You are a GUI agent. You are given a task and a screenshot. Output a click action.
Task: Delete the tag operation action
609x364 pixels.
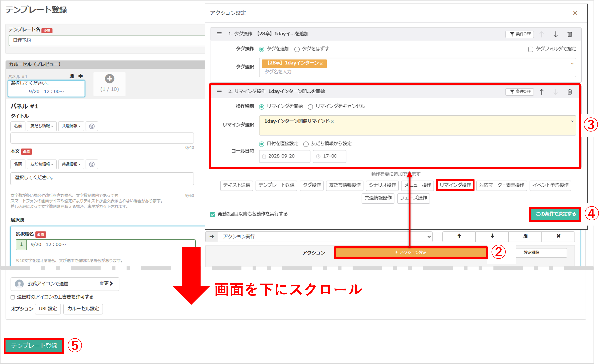570,34
